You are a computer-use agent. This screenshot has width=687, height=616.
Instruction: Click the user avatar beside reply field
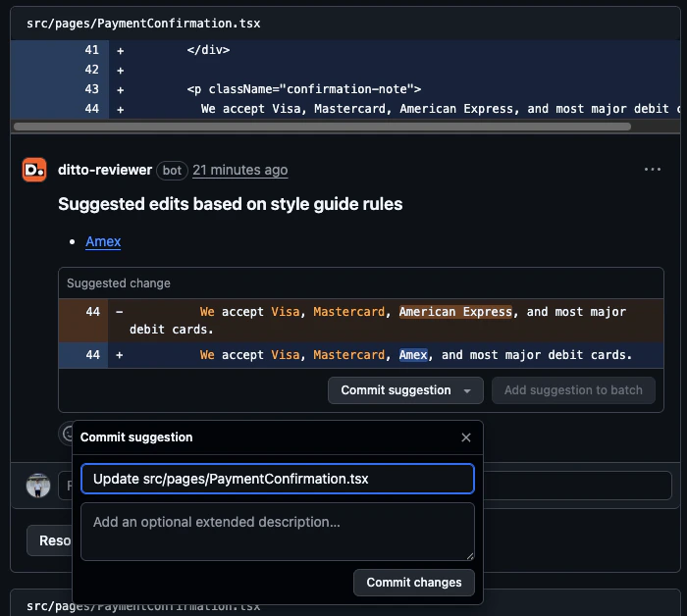(x=38, y=486)
